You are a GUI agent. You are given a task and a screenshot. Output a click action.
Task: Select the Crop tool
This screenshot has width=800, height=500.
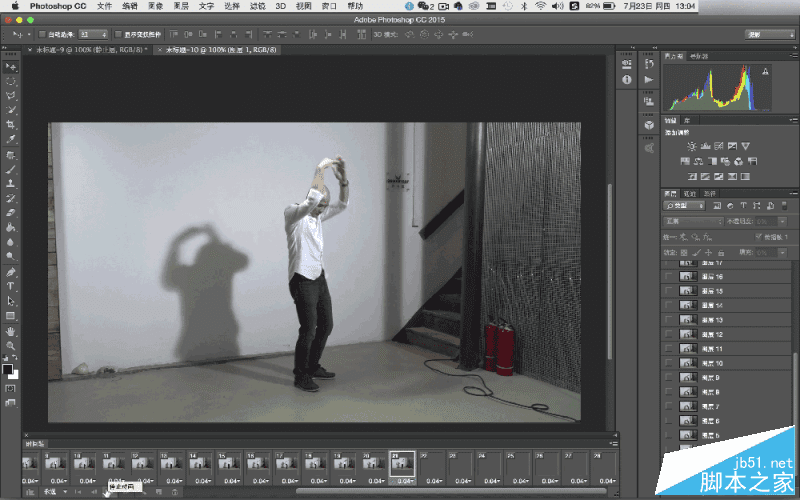tap(10, 124)
